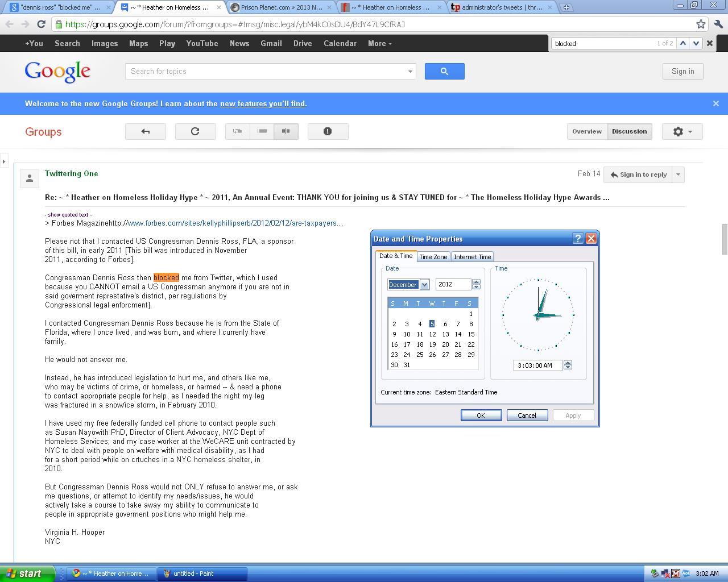The width and height of the screenshot is (728, 582).
Task: Click the Windows start button
Action: pyautogui.click(x=27, y=573)
